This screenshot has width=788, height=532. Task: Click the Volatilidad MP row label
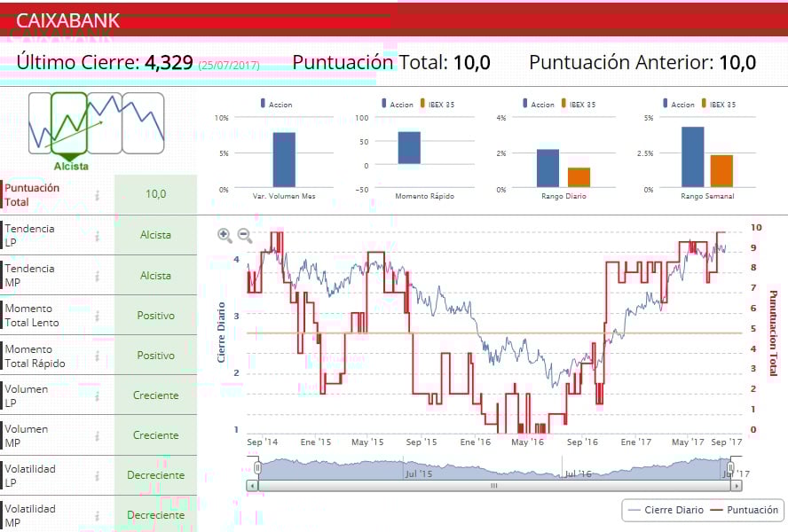(30, 516)
